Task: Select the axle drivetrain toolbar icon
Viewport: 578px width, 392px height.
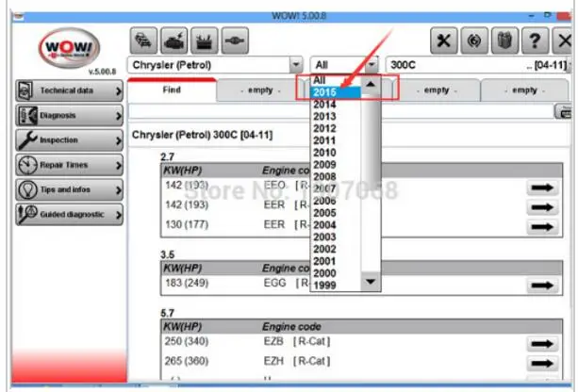Action: click(x=235, y=41)
